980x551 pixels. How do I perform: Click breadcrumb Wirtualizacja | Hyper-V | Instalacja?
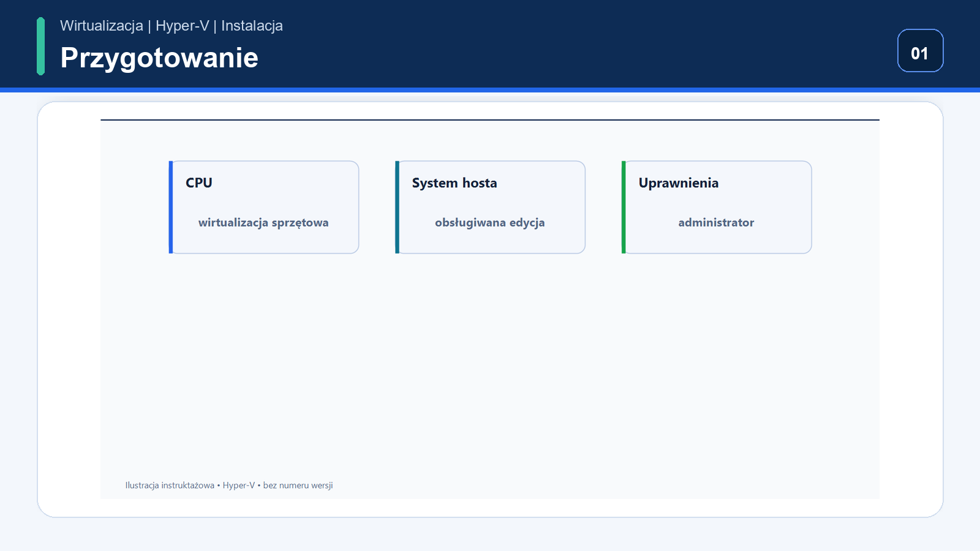pos(171,26)
